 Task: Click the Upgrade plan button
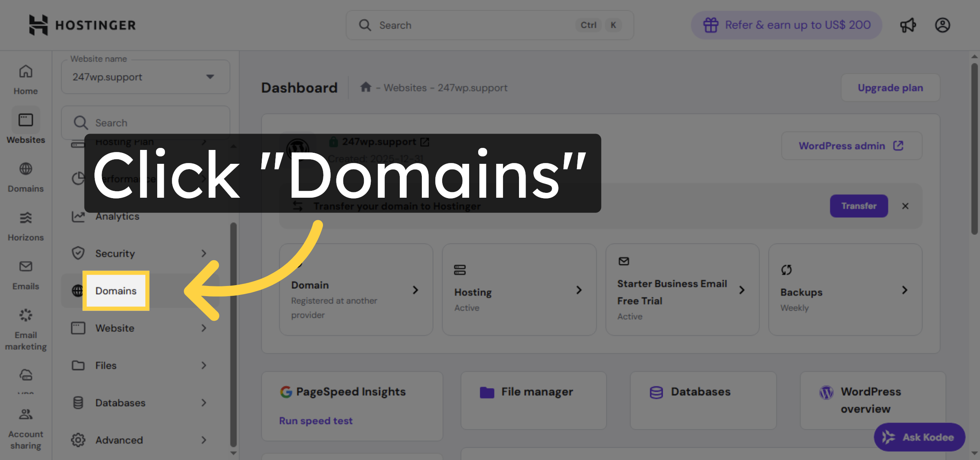coord(890,87)
